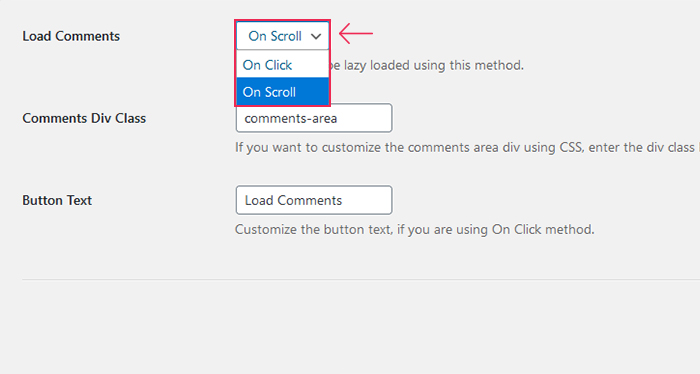700x374 pixels.
Task: Focus the Comments Div Class input field
Action: pos(314,118)
